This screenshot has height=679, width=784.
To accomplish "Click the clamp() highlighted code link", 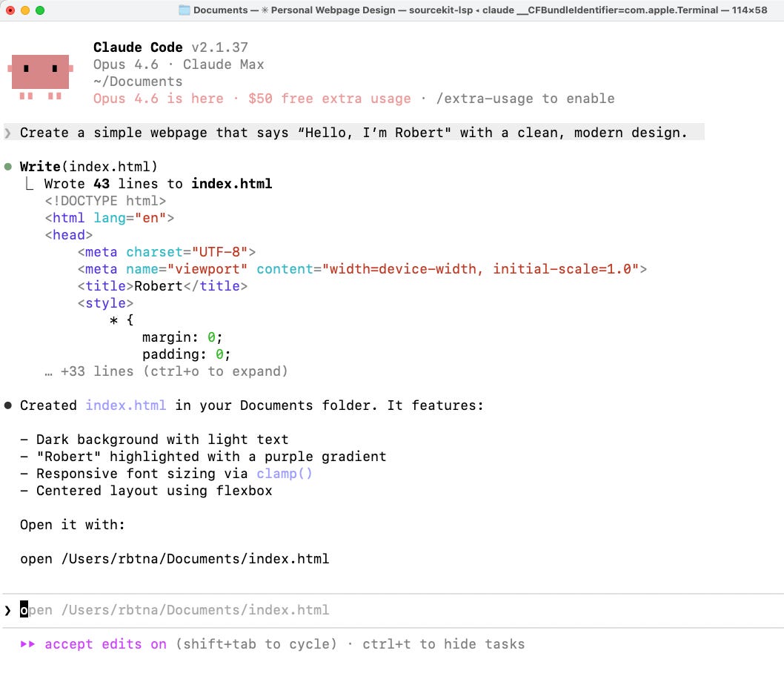I will coord(285,474).
